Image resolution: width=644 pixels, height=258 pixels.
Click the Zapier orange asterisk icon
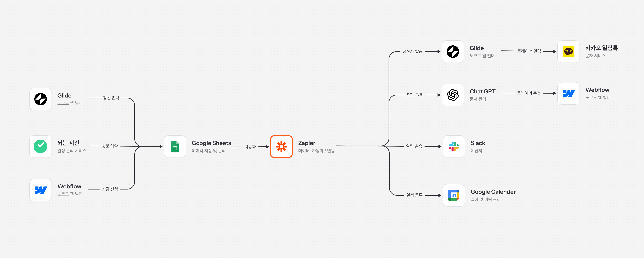[281, 147]
